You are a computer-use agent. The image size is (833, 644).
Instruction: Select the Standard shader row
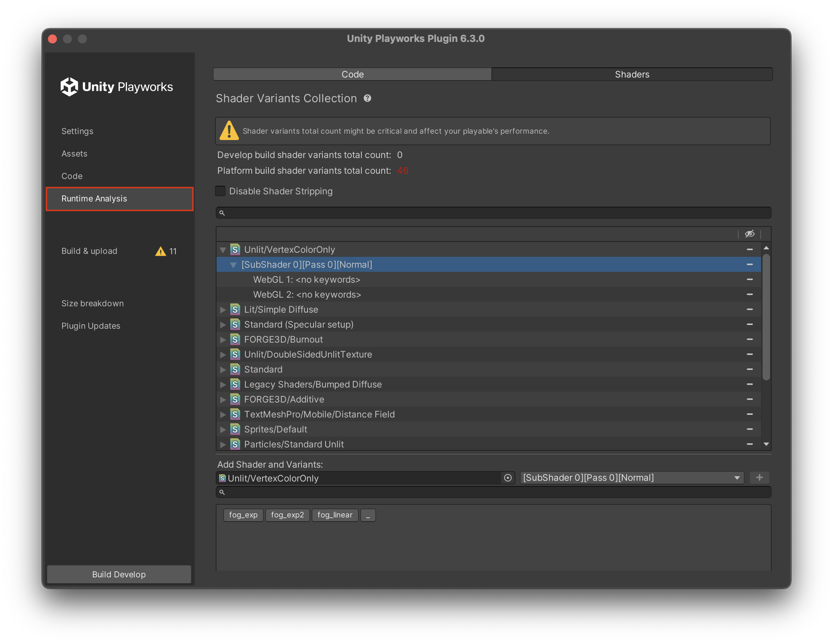pyautogui.click(x=488, y=370)
